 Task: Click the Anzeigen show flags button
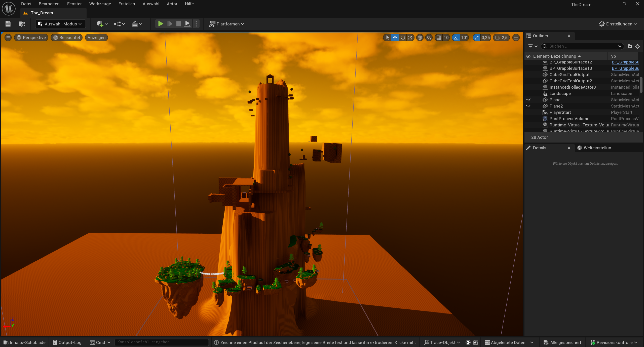96,38
